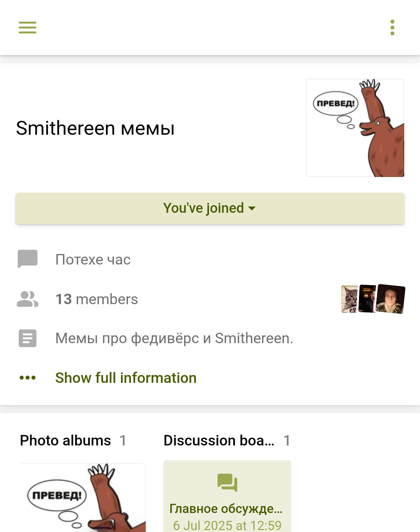This screenshot has width=420, height=532.
Task: View the 13 members list
Action: (97, 299)
